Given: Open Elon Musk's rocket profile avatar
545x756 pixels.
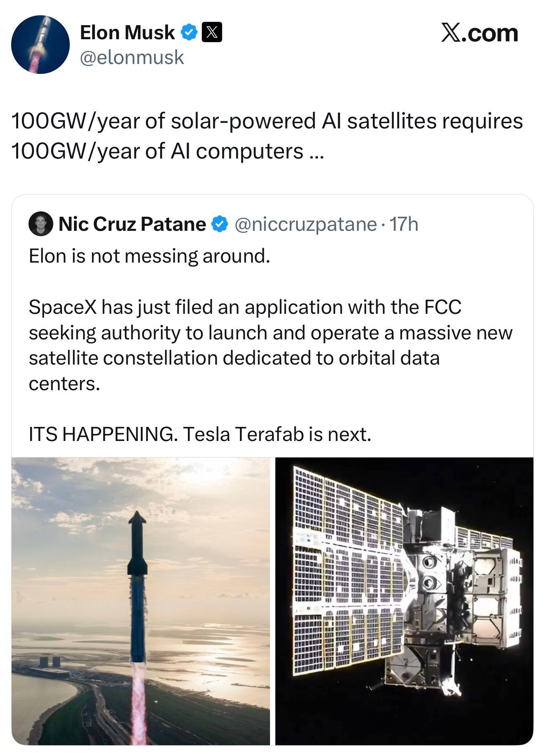Looking at the screenshot, I should coord(40,45).
